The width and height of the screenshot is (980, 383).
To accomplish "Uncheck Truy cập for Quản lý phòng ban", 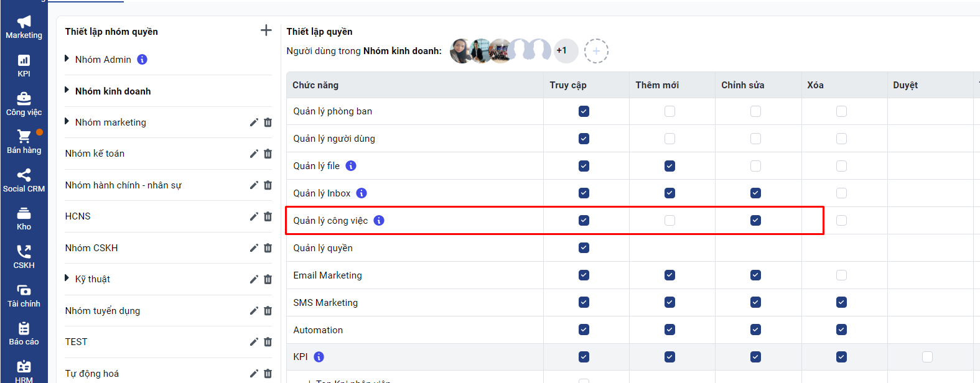I will point(584,111).
